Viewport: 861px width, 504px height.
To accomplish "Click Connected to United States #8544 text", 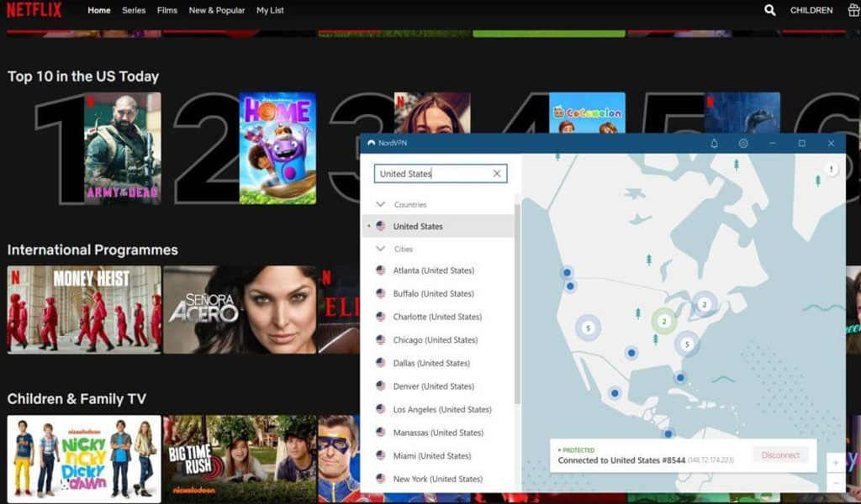I will pyautogui.click(x=621, y=460).
